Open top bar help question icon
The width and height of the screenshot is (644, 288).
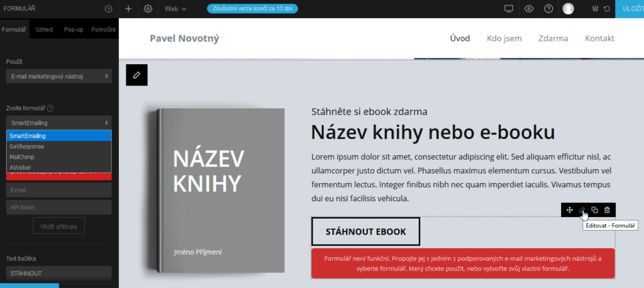point(548,9)
